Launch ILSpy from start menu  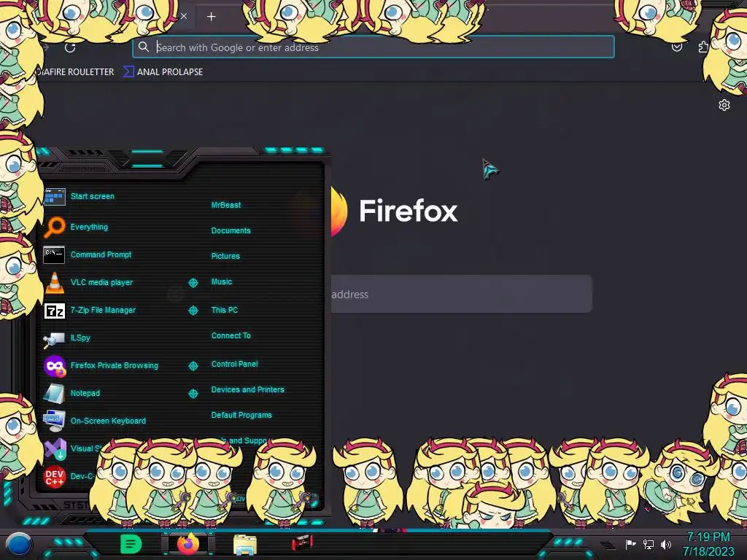click(x=67, y=338)
